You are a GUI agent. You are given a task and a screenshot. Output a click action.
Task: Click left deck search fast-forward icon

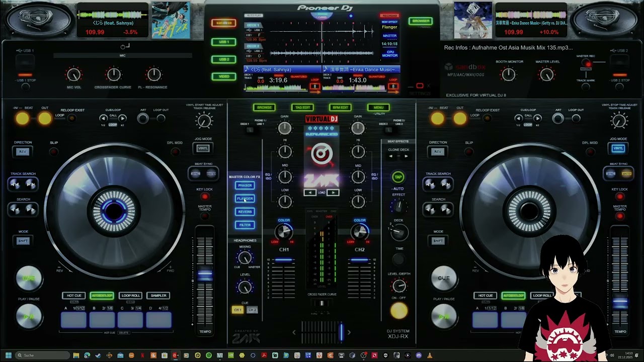point(31,210)
